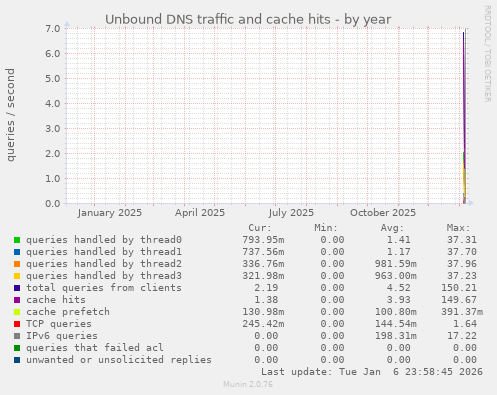Click the cache hits max value 149.67
The image size is (497, 395).
tap(459, 300)
